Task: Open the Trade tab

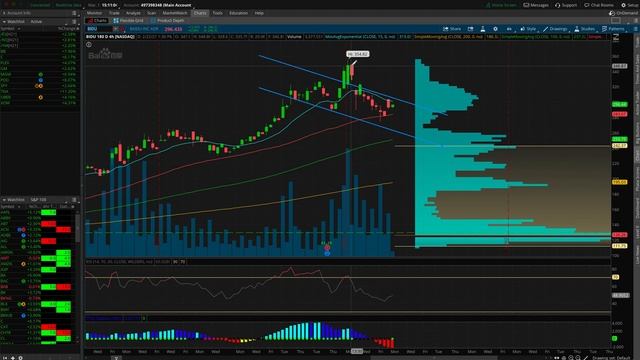Action: tap(114, 13)
